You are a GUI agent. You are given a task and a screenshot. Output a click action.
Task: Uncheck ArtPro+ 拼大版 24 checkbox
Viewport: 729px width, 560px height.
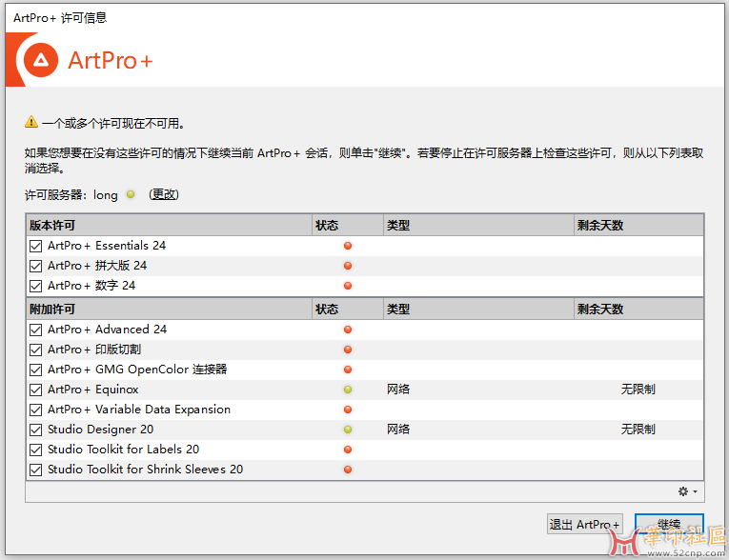(36, 266)
